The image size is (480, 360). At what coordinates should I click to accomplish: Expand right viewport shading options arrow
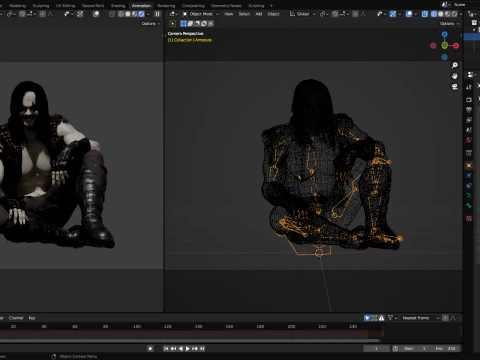click(461, 14)
